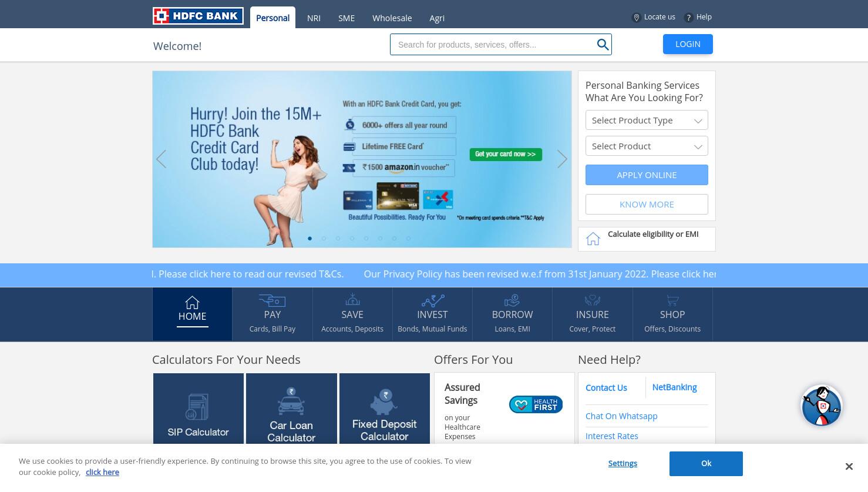Click the SAVE deposits icon
This screenshot has width=868, height=492.
(x=352, y=300)
